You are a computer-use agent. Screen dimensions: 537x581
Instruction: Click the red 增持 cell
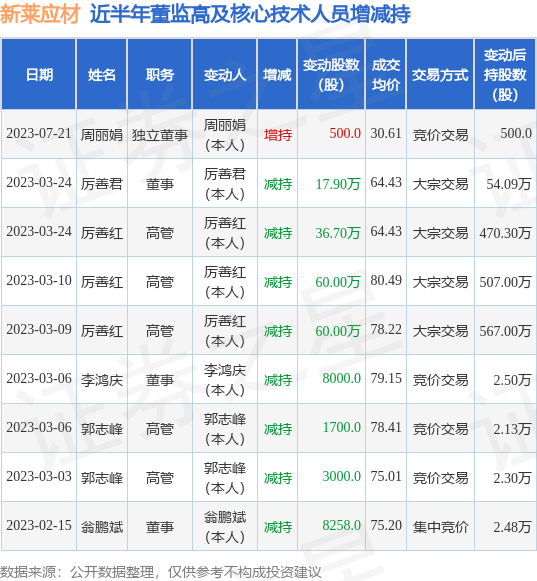pos(278,135)
